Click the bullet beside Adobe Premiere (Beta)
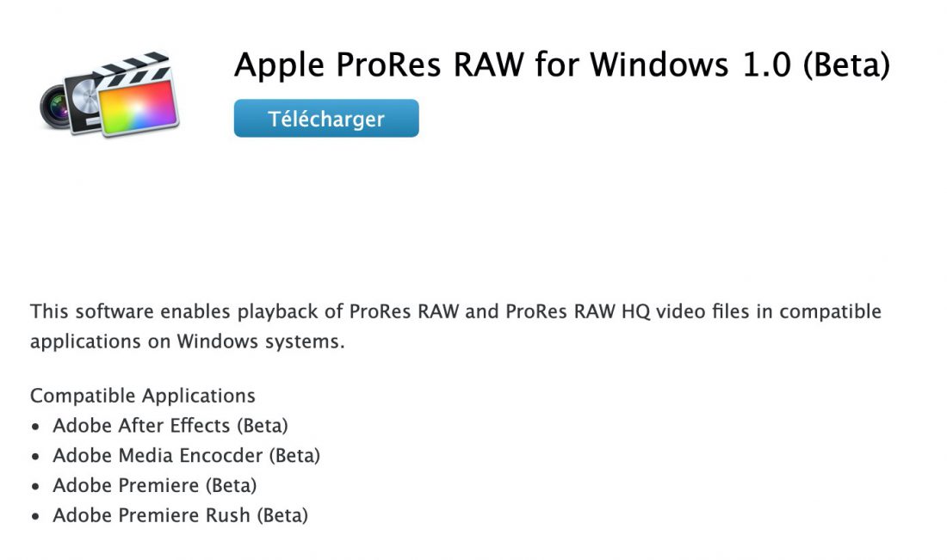This screenshot has height=560, width=947. tap(37, 484)
